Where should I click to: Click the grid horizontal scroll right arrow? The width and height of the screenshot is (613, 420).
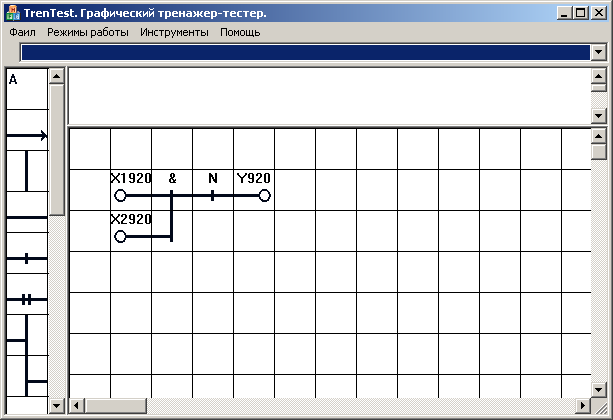click(583, 406)
